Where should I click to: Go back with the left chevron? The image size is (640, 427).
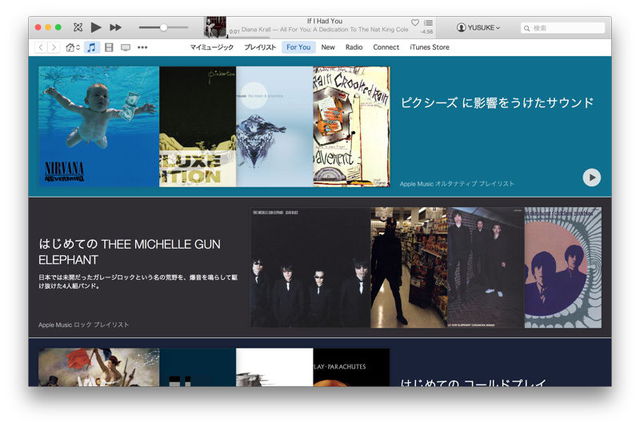[41, 47]
